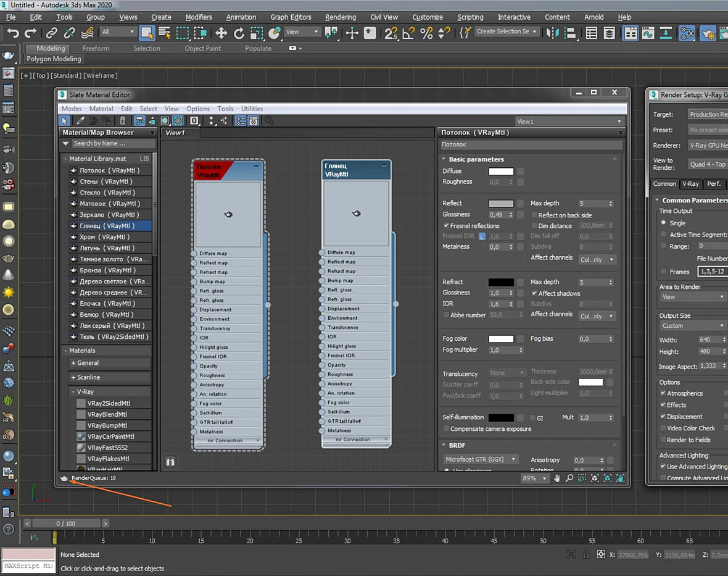Open Create Selection Set dropdown

[507, 31]
